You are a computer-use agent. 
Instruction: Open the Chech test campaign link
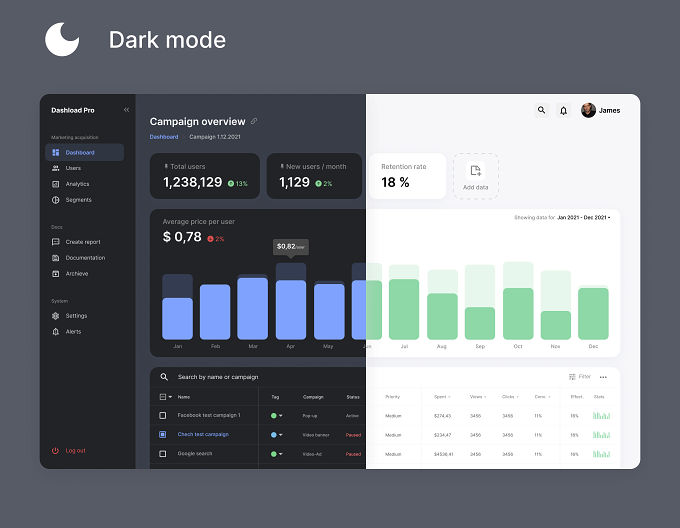click(x=203, y=434)
